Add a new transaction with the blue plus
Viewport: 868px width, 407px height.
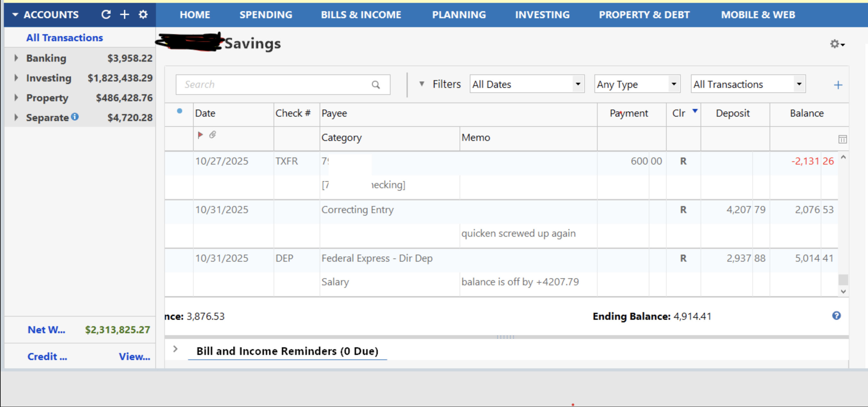click(838, 85)
